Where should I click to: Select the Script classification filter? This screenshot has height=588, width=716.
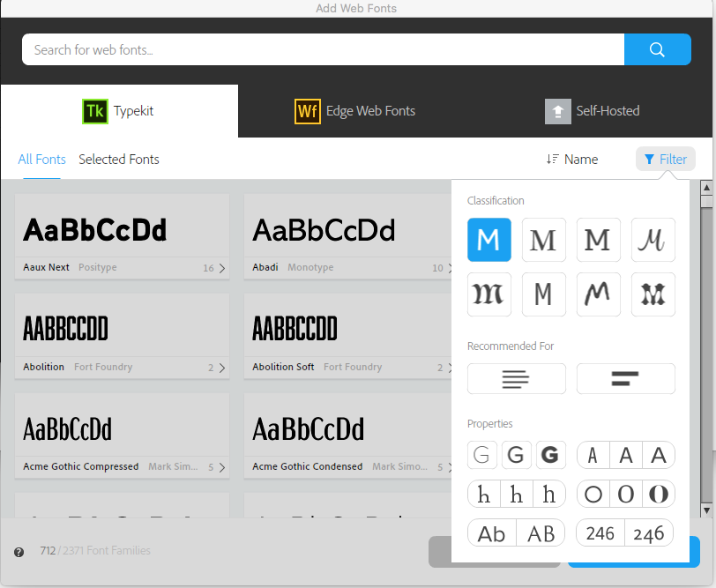(653, 240)
